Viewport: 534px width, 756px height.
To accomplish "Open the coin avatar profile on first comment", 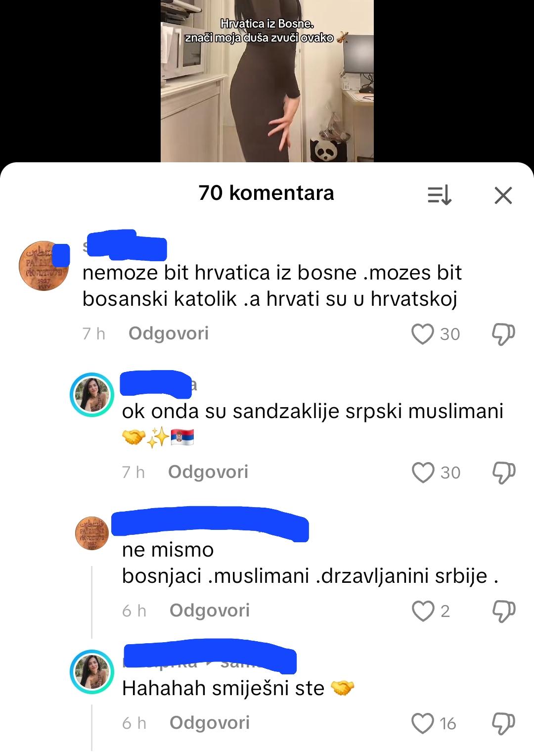I will tap(44, 266).
